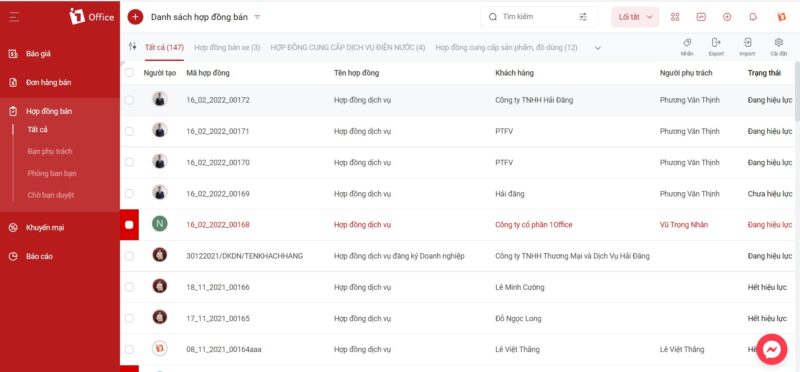Check the 30122021/DKDN/TENKHACHHANG row checkbox
This screenshot has width=800, height=372.
point(129,256)
